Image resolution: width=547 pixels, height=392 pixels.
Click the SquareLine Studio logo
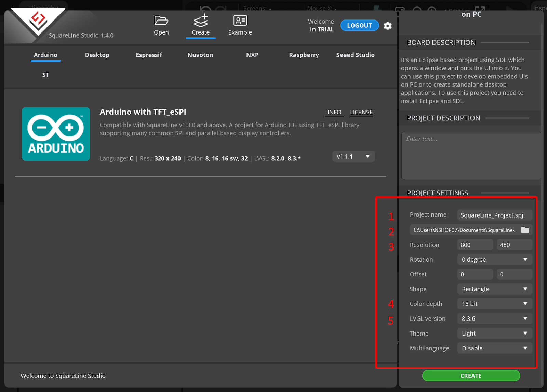(x=38, y=22)
